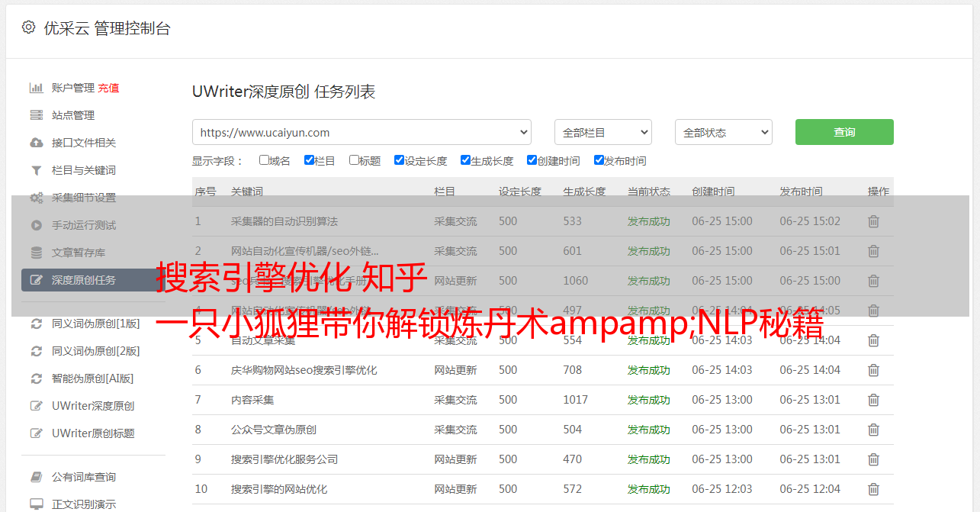Viewport: 980px width, 512px height.
Task: Click the 发布时间 column header
Action: [801, 192]
